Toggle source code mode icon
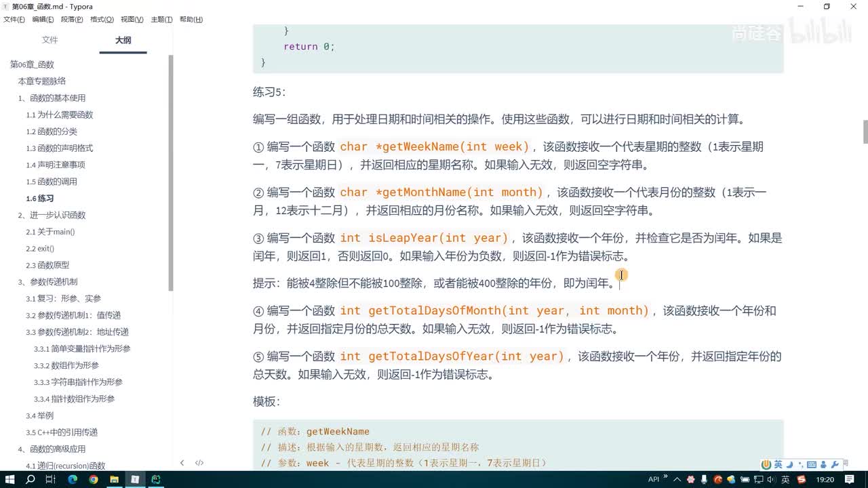The width and height of the screenshot is (868, 488). click(x=199, y=463)
